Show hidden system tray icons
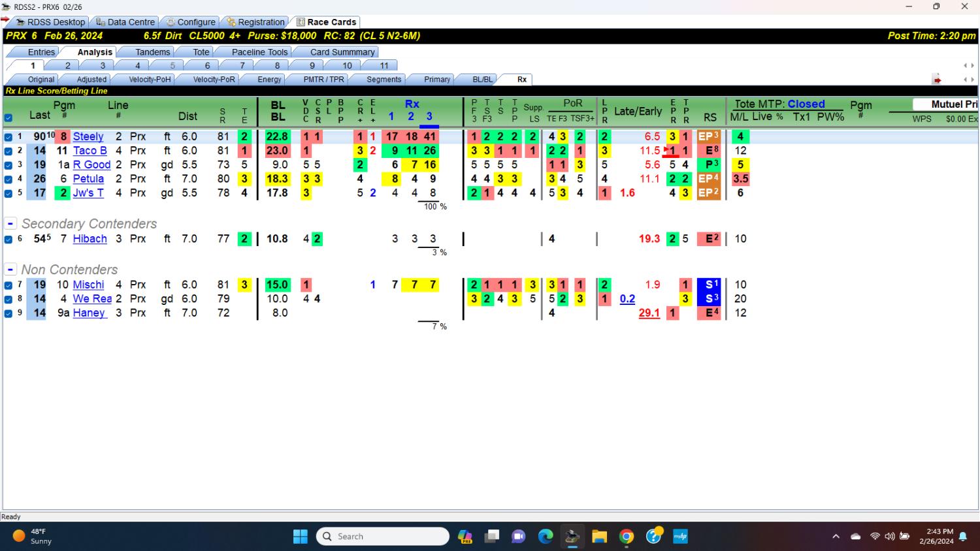 (x=836, y=537)
